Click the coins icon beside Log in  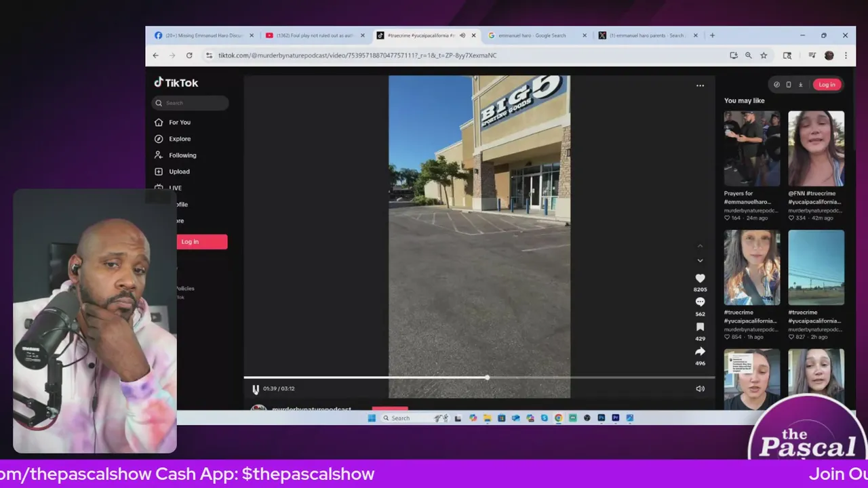click(776, 85)
